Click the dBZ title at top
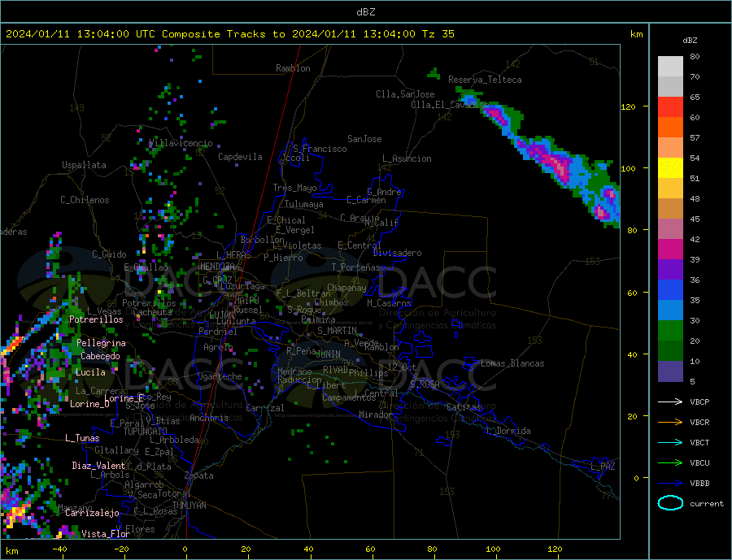 click(x=365, y=12)
